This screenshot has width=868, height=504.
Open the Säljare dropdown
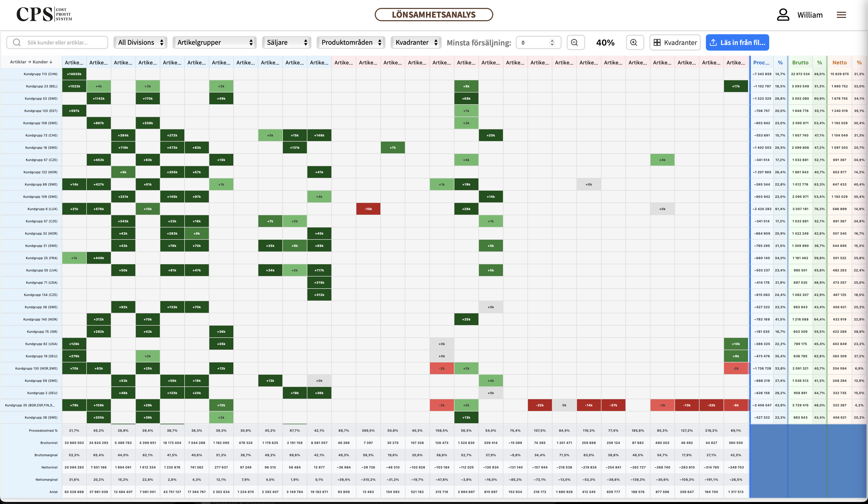pyautogui.click(x=287, y=42)
